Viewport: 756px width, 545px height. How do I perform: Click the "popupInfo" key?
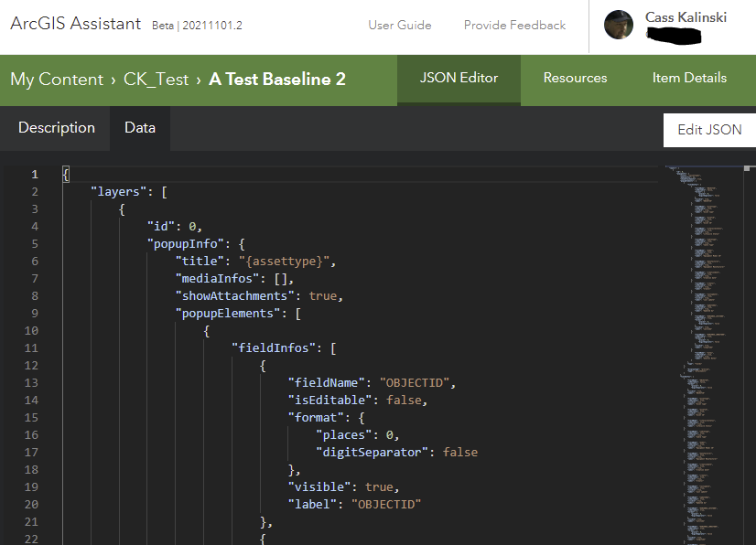pyautogui.click(x=186, y=244)
